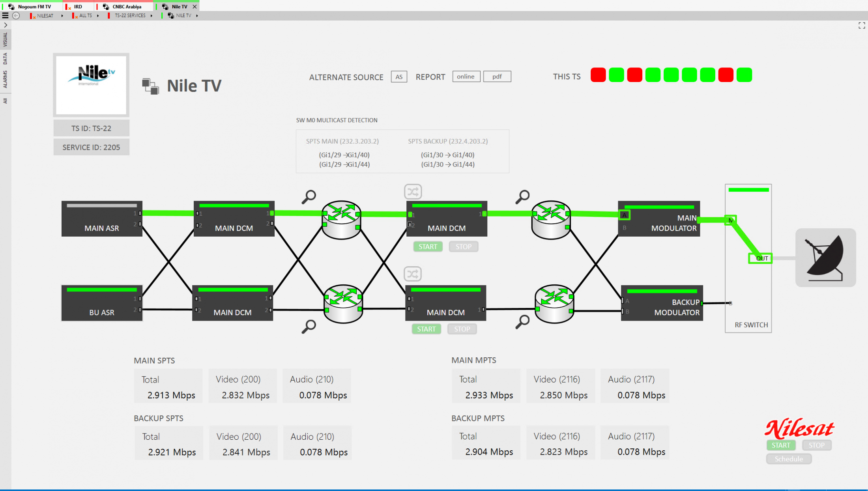Open the pdf report
This screenshot has height=491, width=868.
tap(497, 77)
